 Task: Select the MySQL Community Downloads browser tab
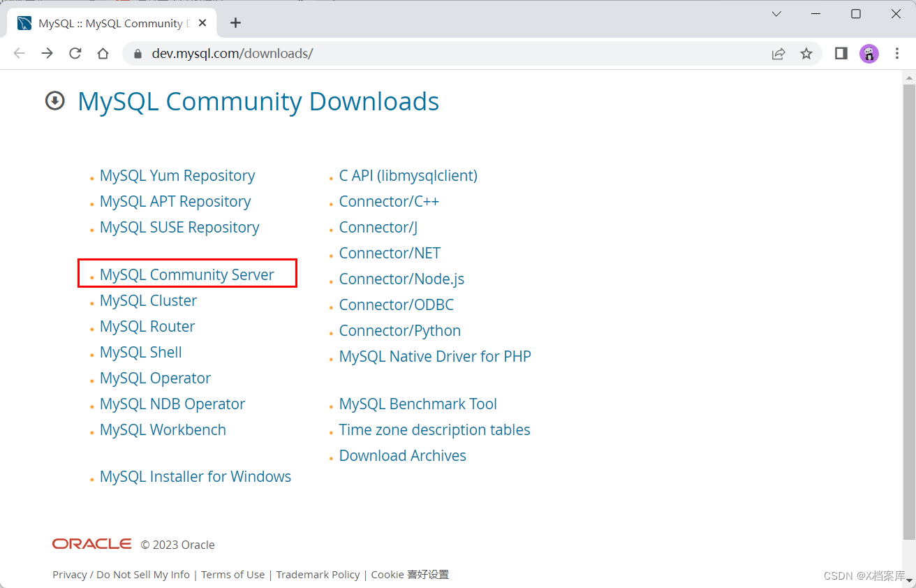click(112, 23)
